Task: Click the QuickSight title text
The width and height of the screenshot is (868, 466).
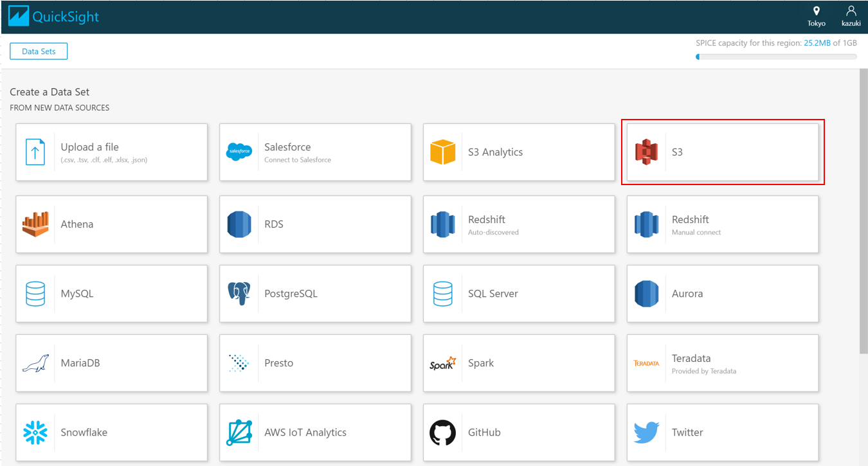Action: pos(66,17)
